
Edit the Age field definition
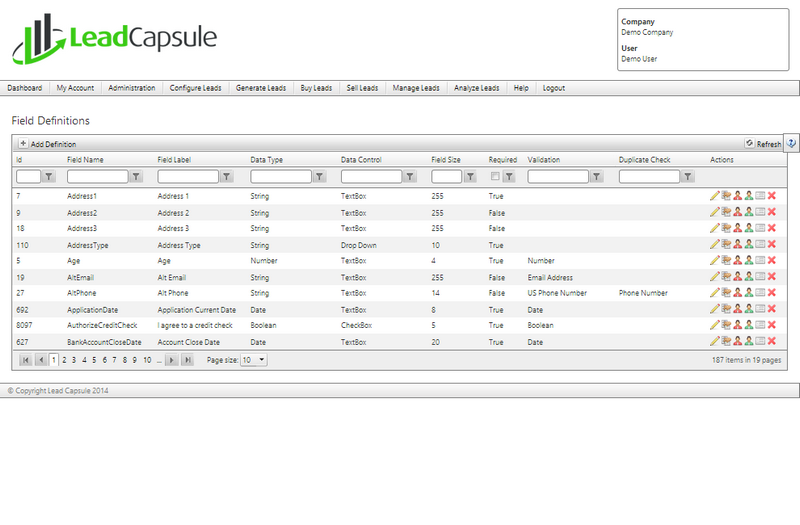[x=714, y=260]
